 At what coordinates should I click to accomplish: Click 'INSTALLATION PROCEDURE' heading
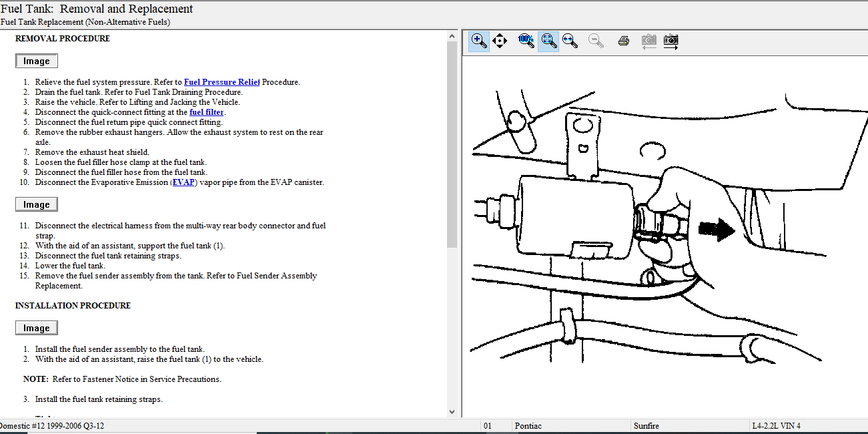(x=73, y=306)
